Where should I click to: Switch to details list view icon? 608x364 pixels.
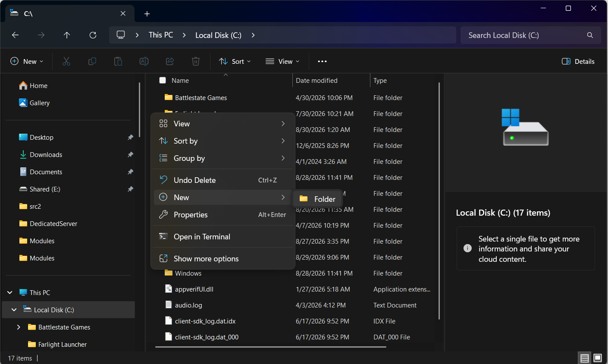pos(584,358)
